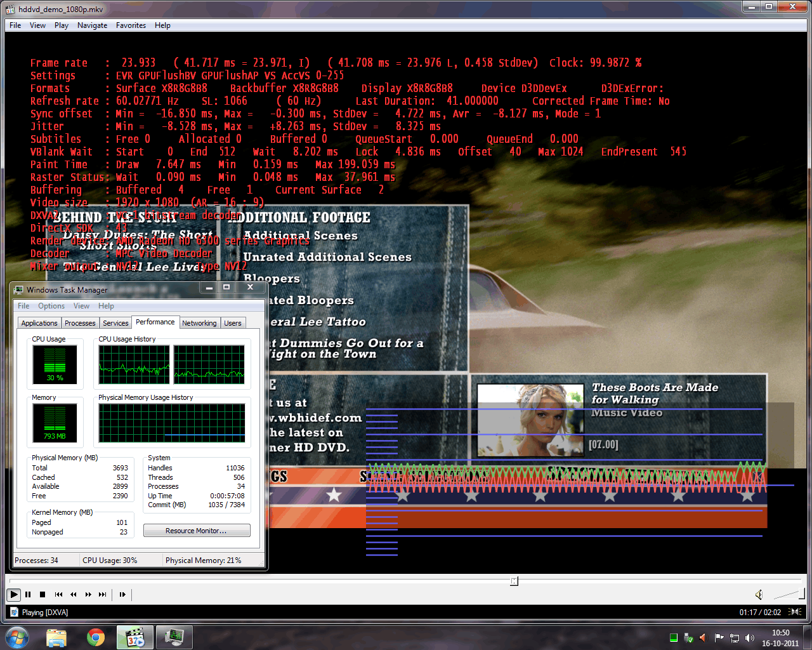This screenshot has width=812, height=650.
Task: Mute the player with the speaker icon
Action: click(759, 595)
